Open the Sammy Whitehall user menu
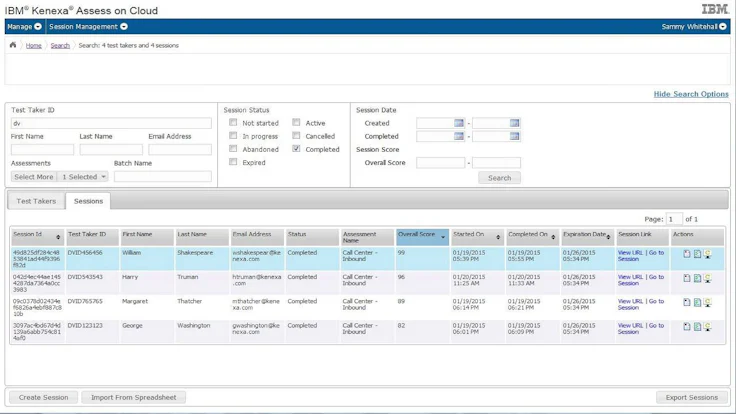736x414 pixels. 694,27
